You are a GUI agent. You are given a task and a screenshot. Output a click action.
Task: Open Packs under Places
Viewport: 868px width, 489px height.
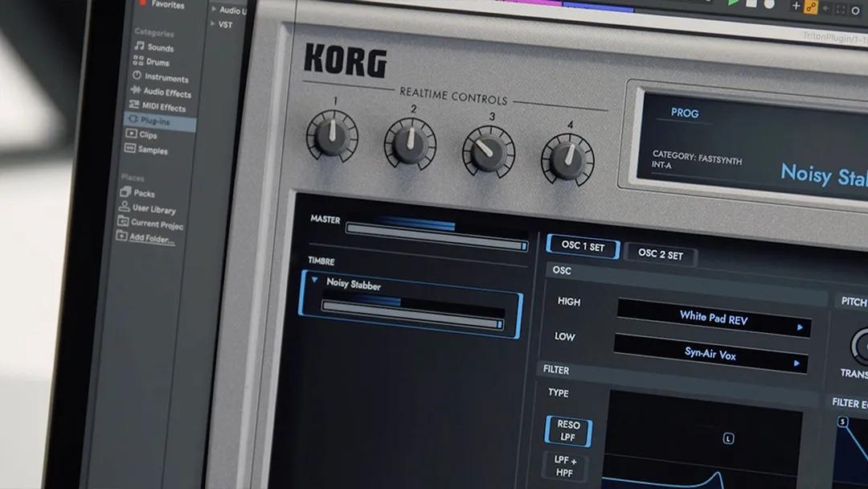(137, 192)
